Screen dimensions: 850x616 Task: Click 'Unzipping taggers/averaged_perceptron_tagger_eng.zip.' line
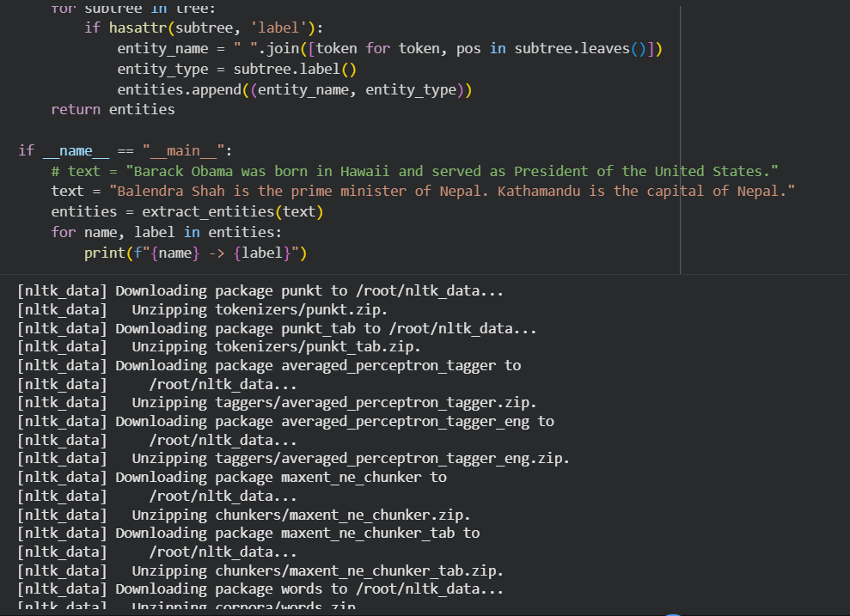coord(293,459)
